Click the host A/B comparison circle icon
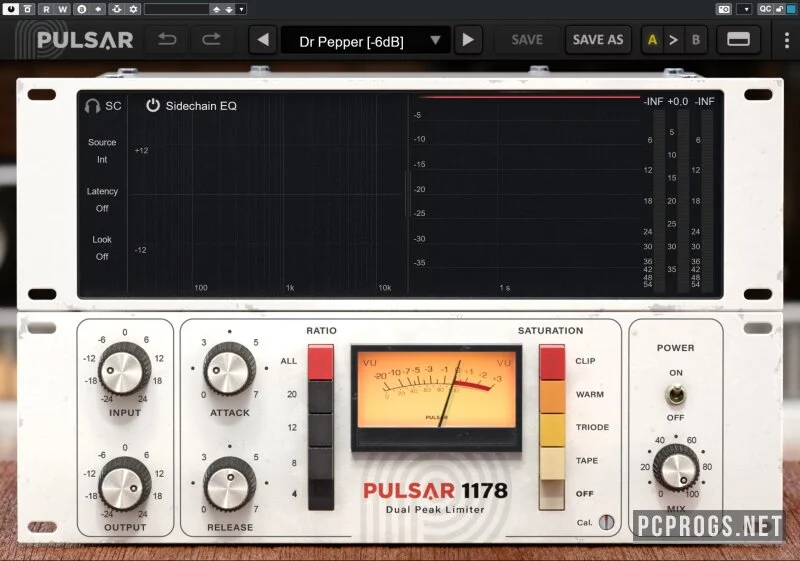 pyautogui.click(x=82, y=9)
